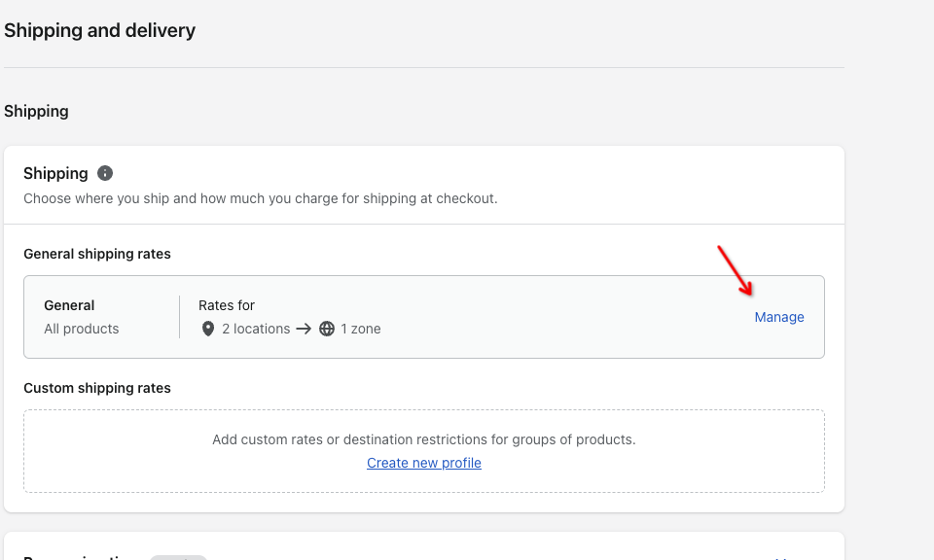Viewport: 934px width, 560px height.
Task: Click the Choose where you ship description
Action: [x=260, y=198]
